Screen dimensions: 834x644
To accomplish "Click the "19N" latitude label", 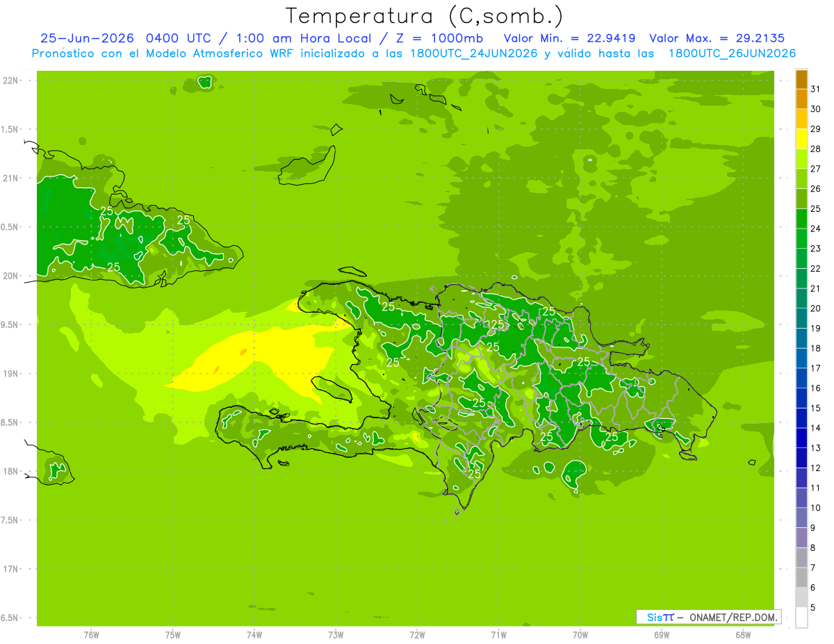I will pos(10,374).
